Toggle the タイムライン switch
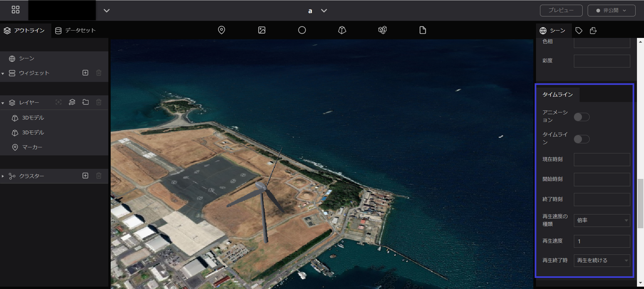The height and width of the screenshot is (289, 644). tap(582, 139)
